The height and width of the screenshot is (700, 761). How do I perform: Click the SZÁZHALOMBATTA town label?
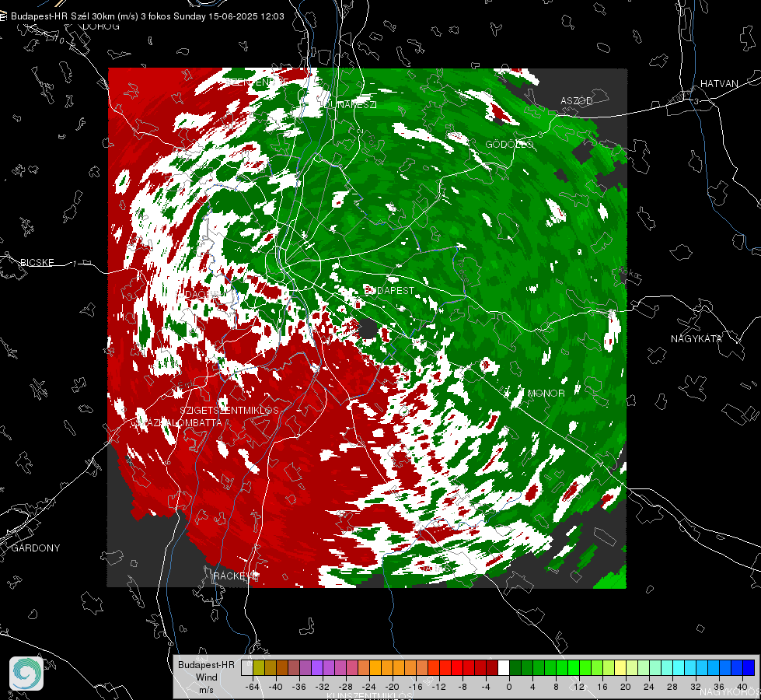[180, 422]
